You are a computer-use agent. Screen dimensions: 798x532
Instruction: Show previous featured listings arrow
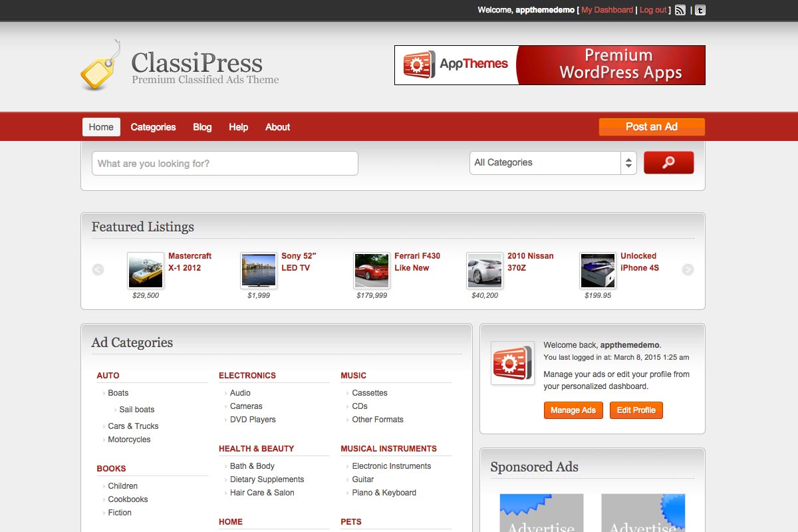(x=98, y=269)
